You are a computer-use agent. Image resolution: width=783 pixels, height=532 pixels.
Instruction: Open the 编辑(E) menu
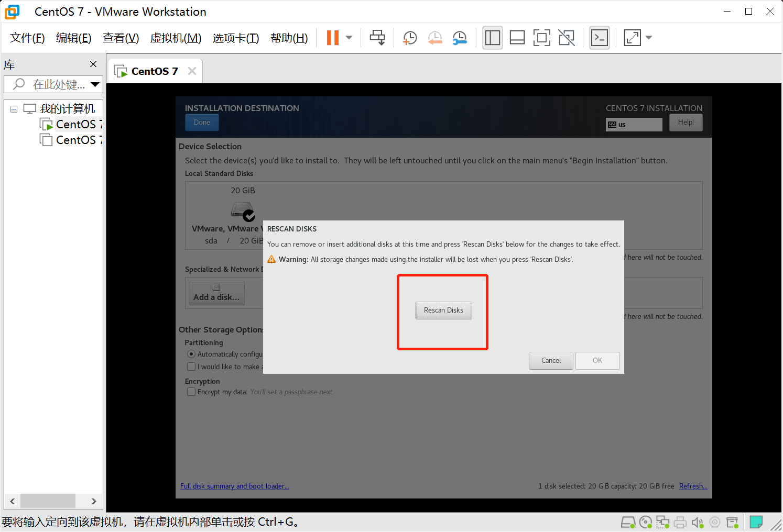point(74,38)
